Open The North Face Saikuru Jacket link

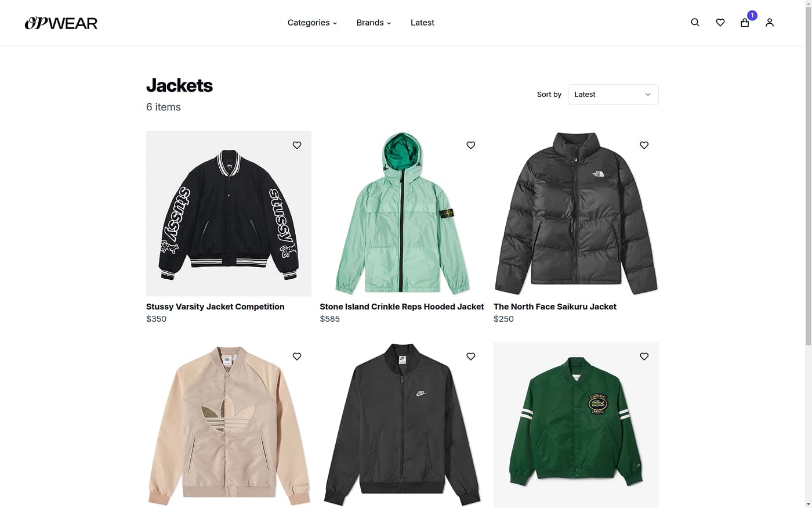point(555,307)
